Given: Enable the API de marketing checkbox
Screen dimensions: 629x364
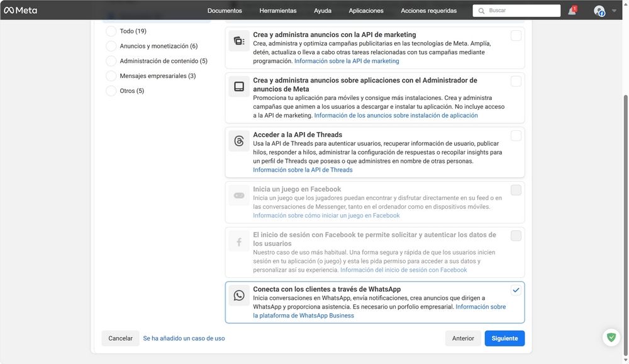Looking at the screenshot, I should 516,36.
